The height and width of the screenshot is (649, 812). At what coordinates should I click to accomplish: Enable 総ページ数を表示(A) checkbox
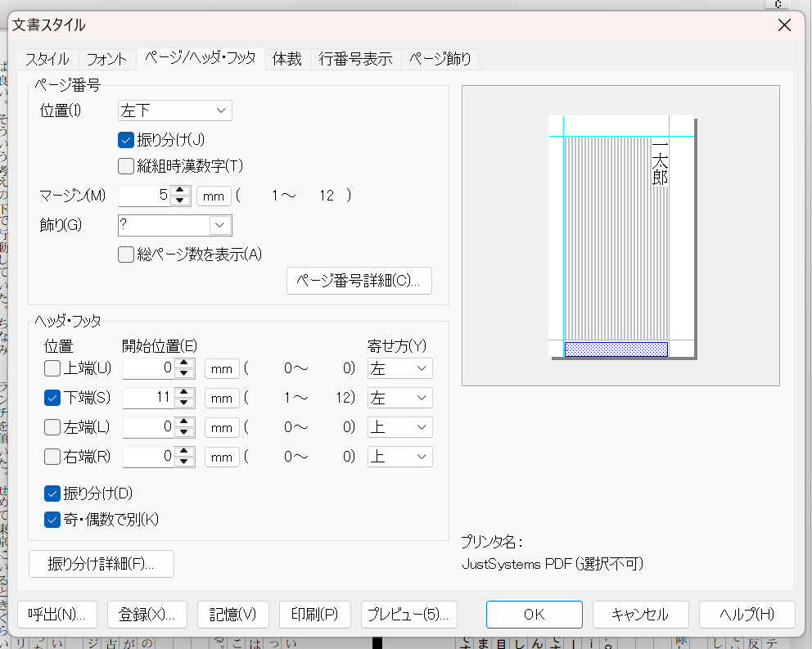(x=126, y=254)
